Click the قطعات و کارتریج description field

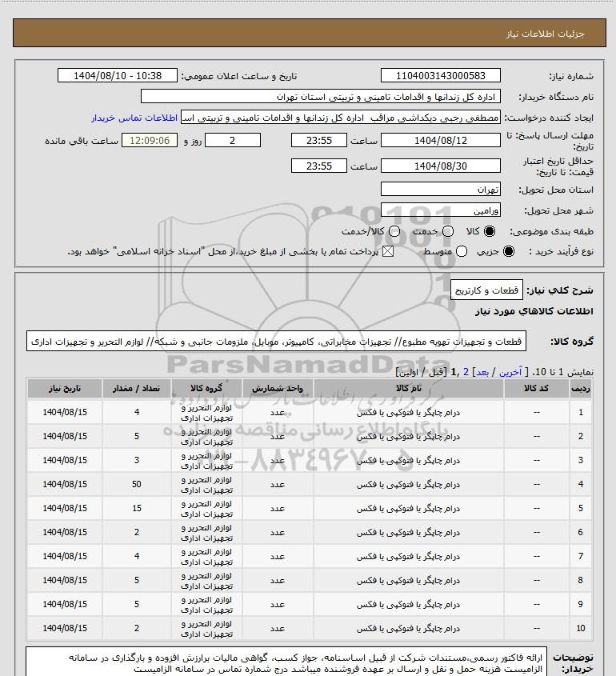(486, 290)
